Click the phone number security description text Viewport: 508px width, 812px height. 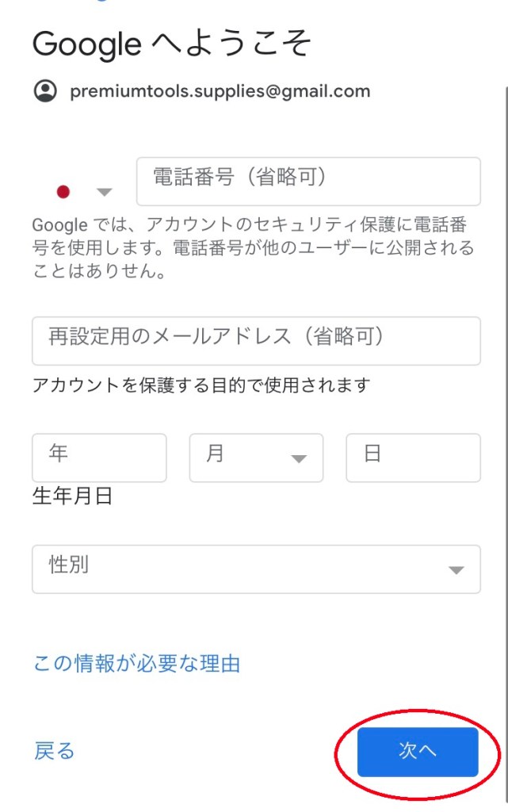pyautogui.click(x=254, y=248)
